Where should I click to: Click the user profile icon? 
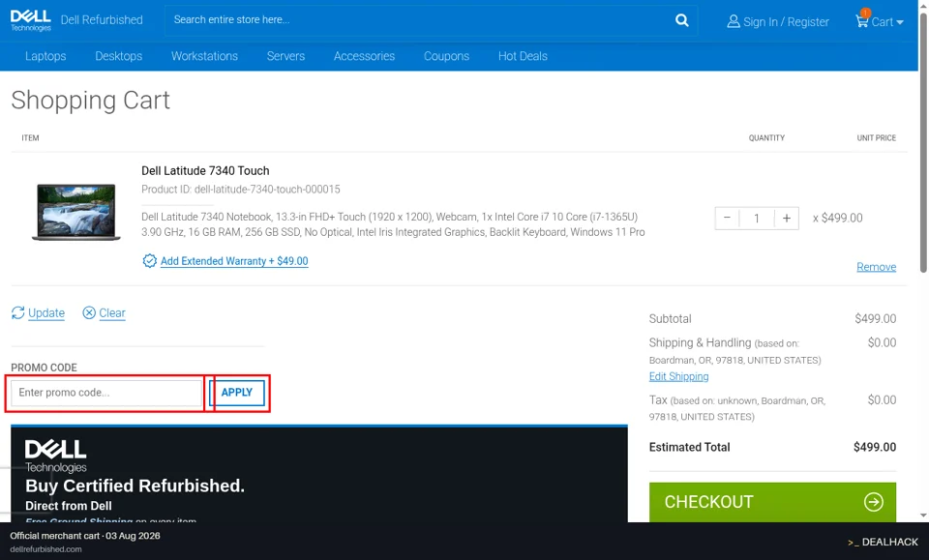click(x=734, y=22)
